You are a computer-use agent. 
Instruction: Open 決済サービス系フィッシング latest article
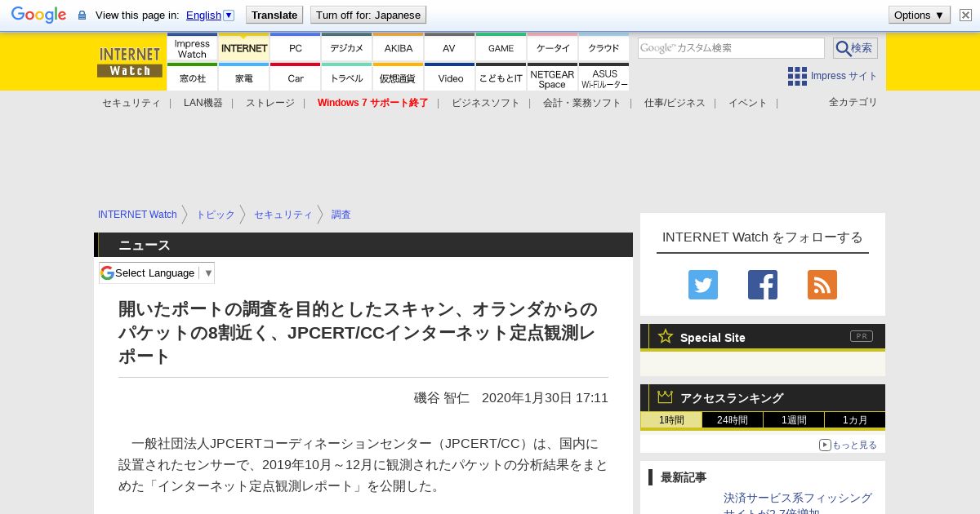tap(798, 505)
